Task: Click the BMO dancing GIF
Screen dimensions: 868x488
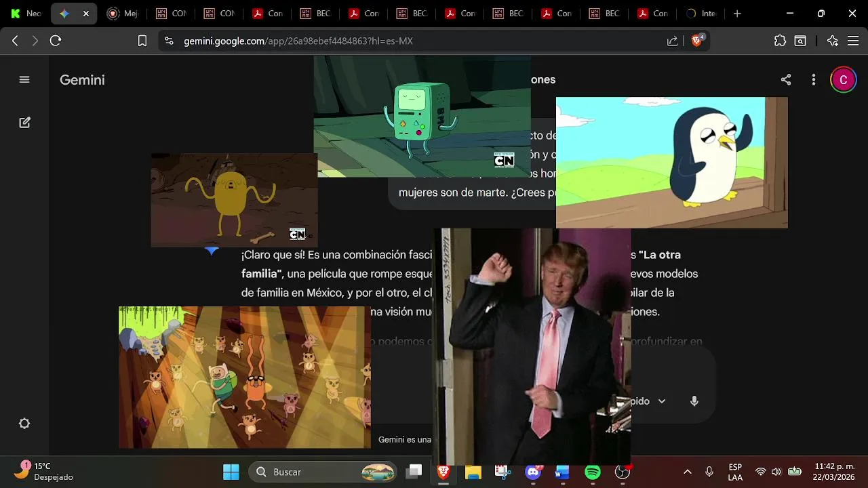Action: click(422, 116)
